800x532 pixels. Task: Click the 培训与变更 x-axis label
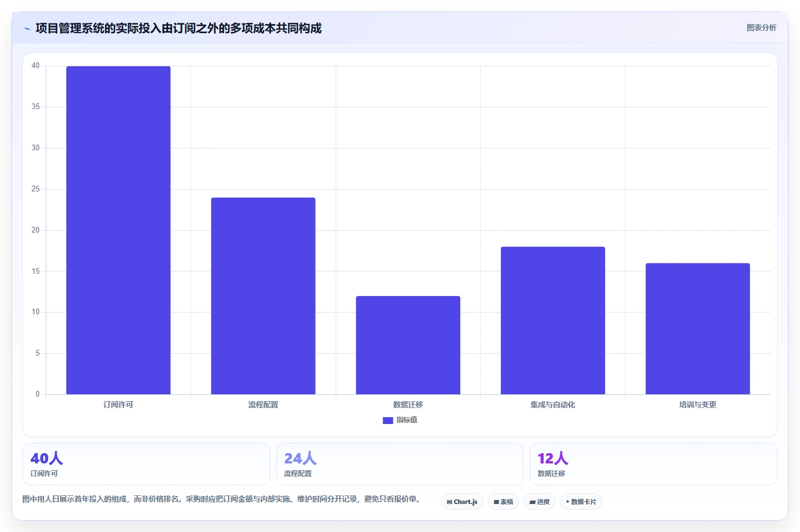[x=698, y=405]
